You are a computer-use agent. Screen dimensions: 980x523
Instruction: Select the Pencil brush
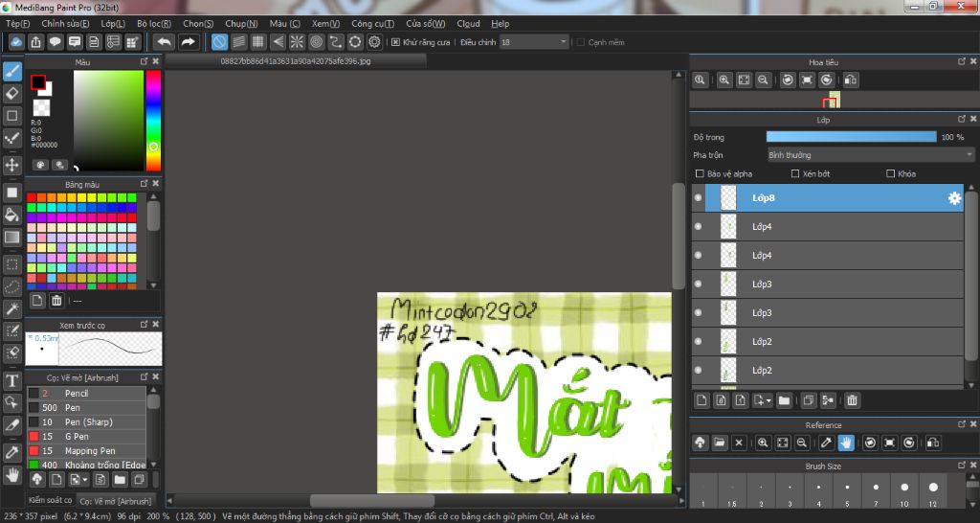point(87,394)
